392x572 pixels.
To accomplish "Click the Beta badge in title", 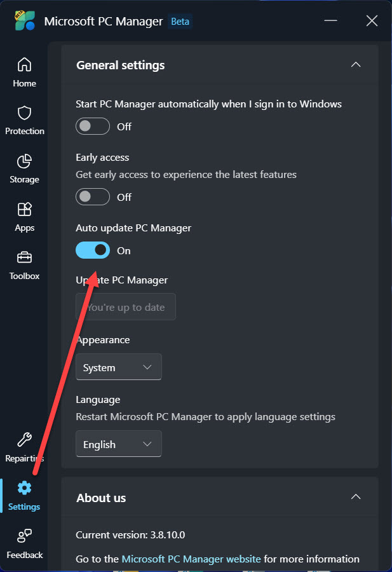I will click(180, 22).
